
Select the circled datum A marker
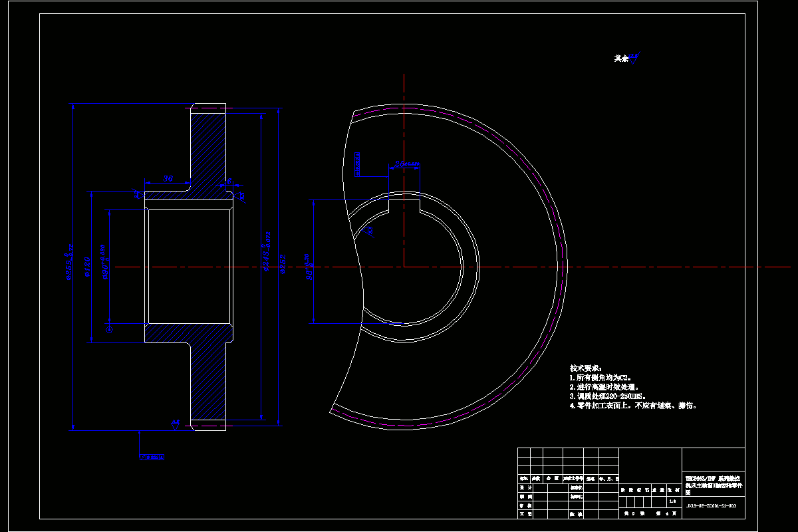click(109, 330)
